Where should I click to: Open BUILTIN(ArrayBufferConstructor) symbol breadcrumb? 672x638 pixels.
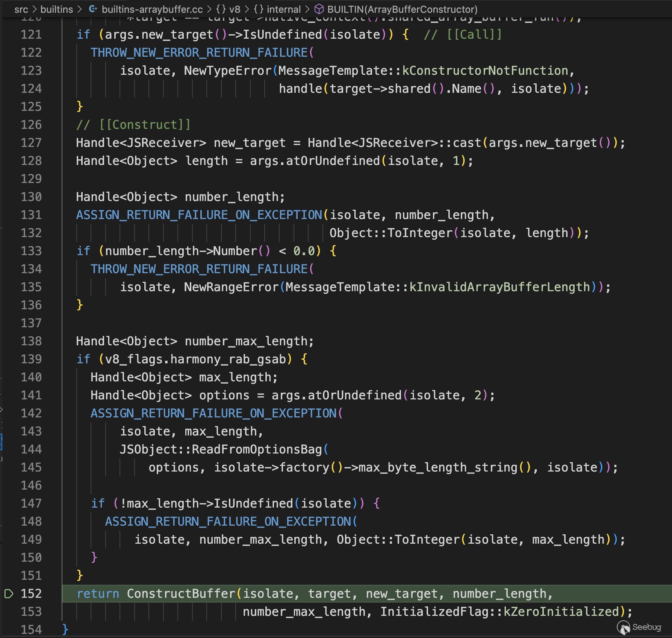tap(402, 9)
